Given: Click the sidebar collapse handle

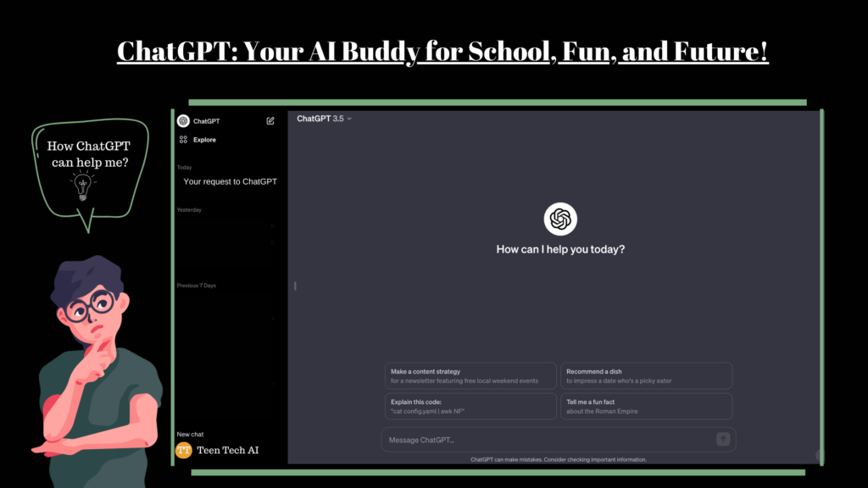Looking at the screenshot, I should (x=295, y=286).
